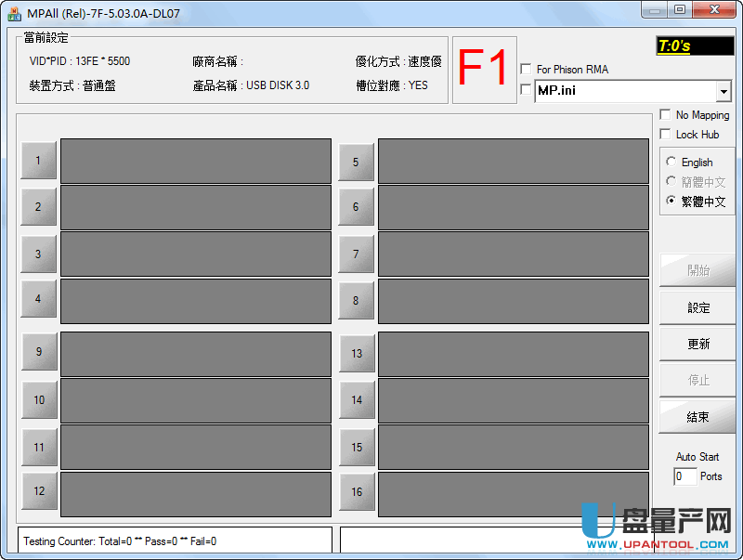743x560 pixels.
Task: Click the Auto Start ports input field
Action: coord(684,476)
